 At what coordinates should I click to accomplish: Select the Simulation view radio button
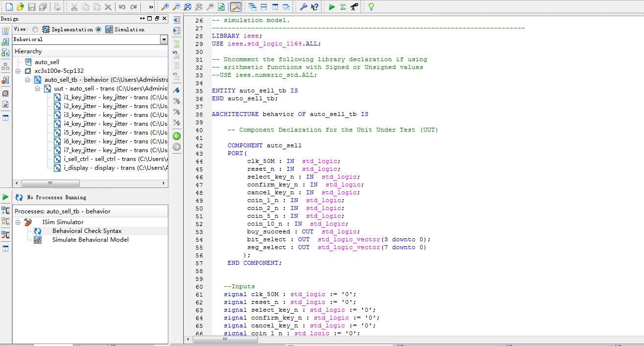[98, 29]
